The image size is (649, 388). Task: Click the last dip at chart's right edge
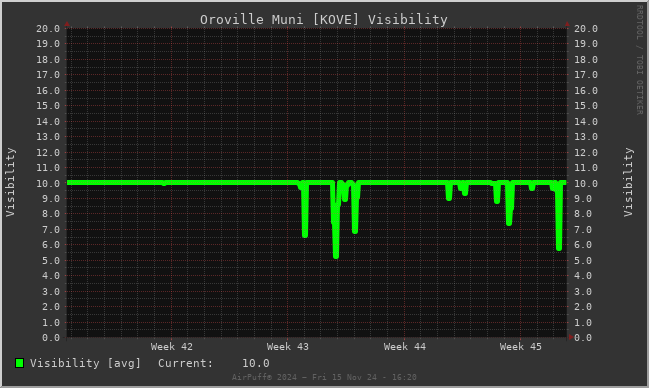[559, 240]
